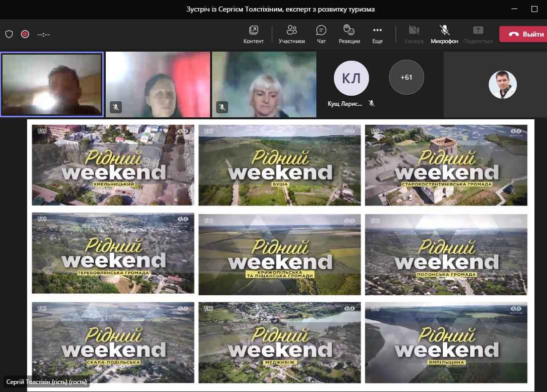This screenshot has width=547, height=392.
Task: Click the red recording indicator
Action: 25,34
